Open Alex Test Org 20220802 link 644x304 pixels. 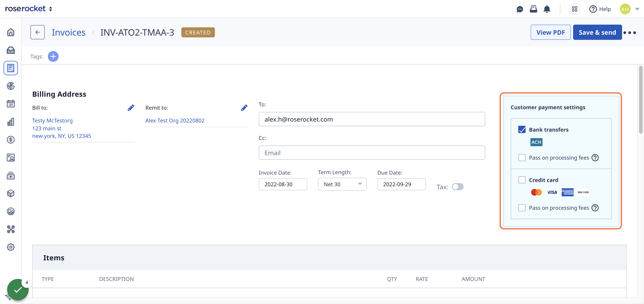(175, 121)
